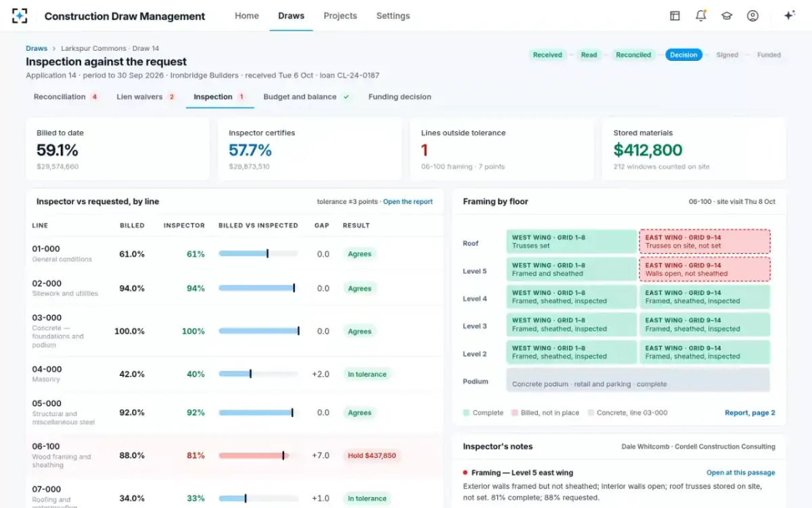Open the AI sparkle assistant icon

pyautogui.click(x=789, y=16)
